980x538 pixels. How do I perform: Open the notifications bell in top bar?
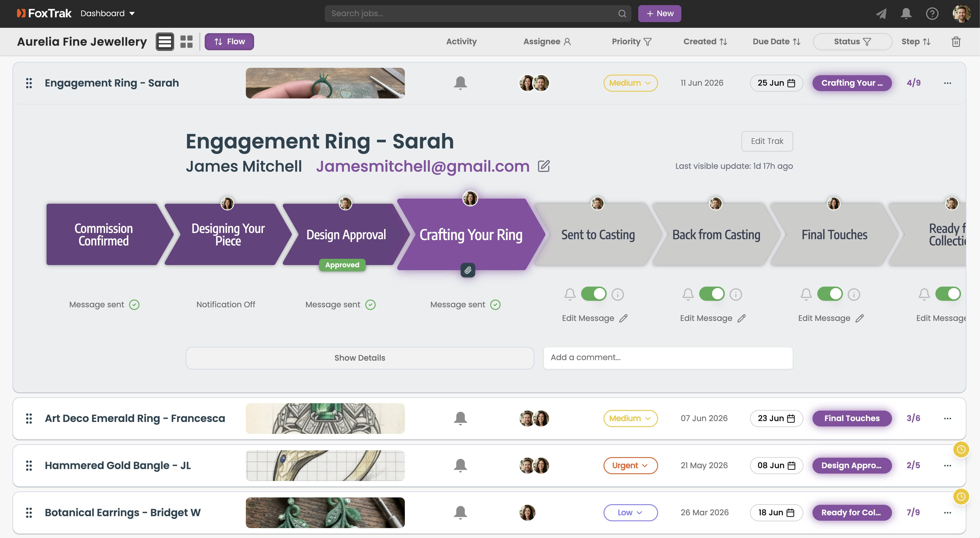tap(906, 13)
